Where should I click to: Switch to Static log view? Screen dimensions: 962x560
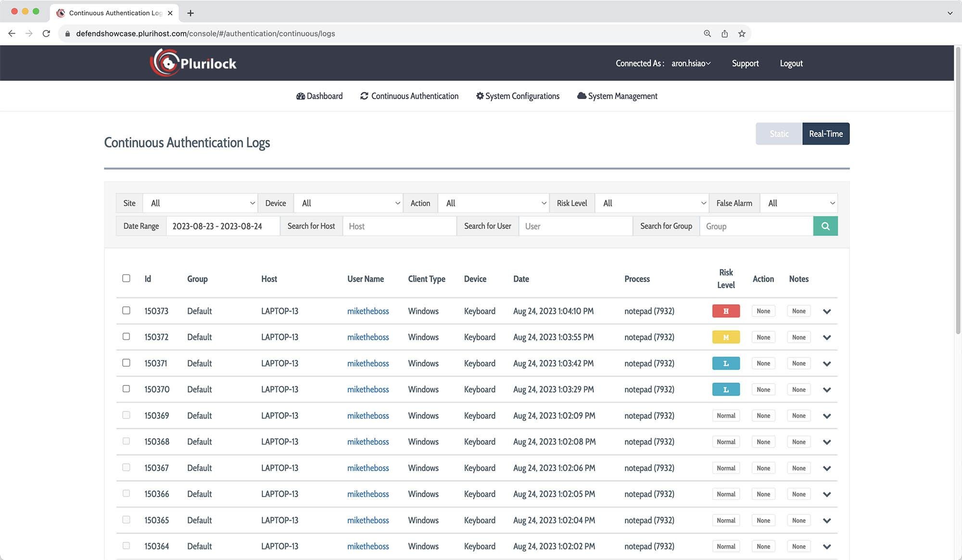(779, 134)
